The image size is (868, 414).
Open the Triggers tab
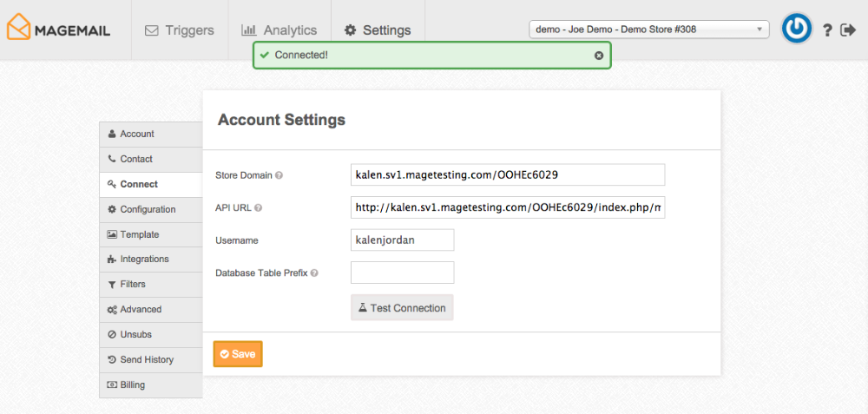[x=179, y=30]
